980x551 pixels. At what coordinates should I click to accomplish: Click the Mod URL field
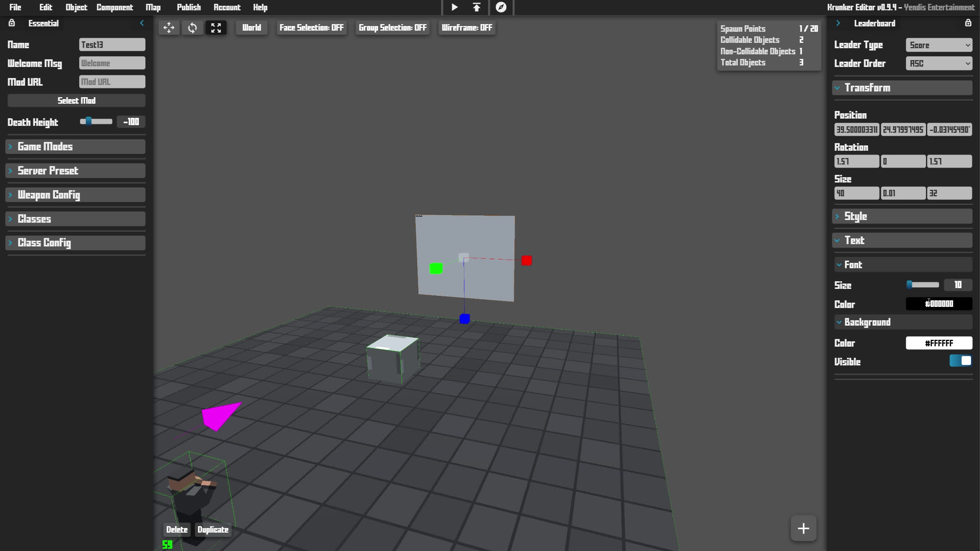click(112, 82)
